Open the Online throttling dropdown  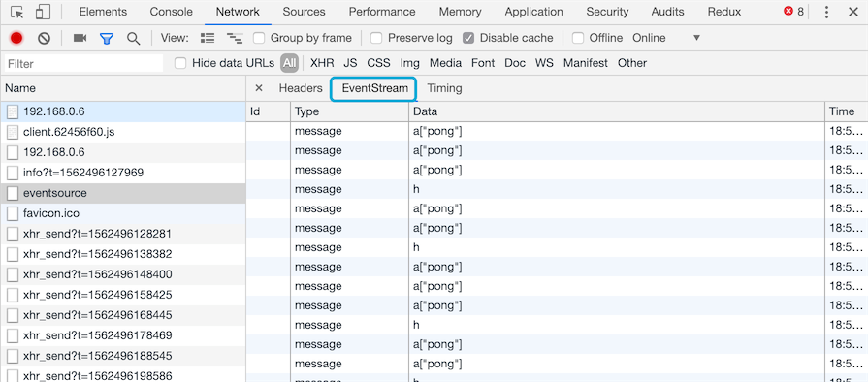[x=666, y=38]
